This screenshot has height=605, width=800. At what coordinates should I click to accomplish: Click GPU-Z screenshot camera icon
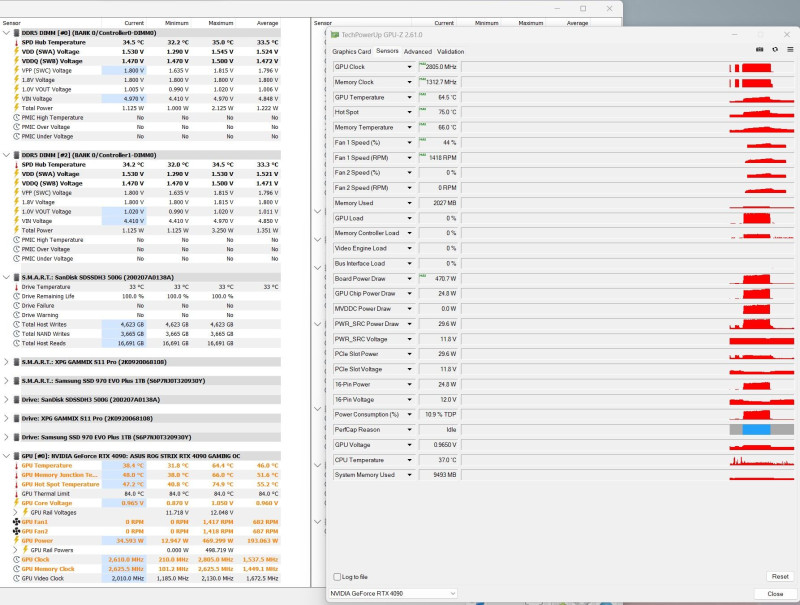click(x=760, y=49)
